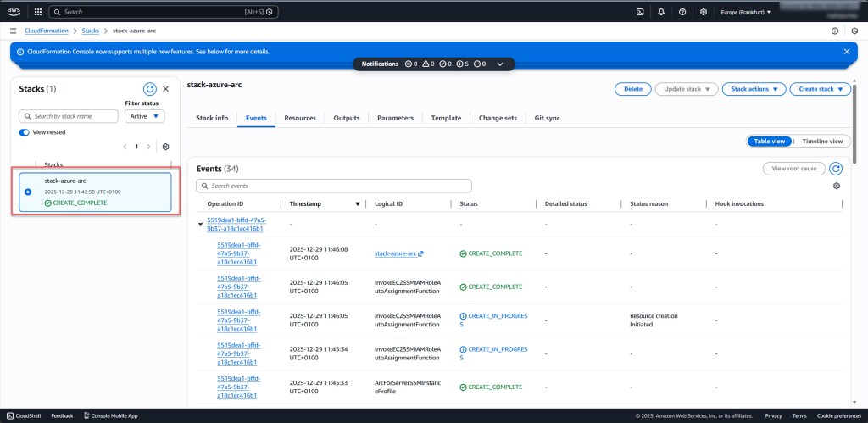The width and height of the screenshot is (868, 423).
Task: Dismiss the new features info banner
Action: pyautogui.click(x=846, y=52)
